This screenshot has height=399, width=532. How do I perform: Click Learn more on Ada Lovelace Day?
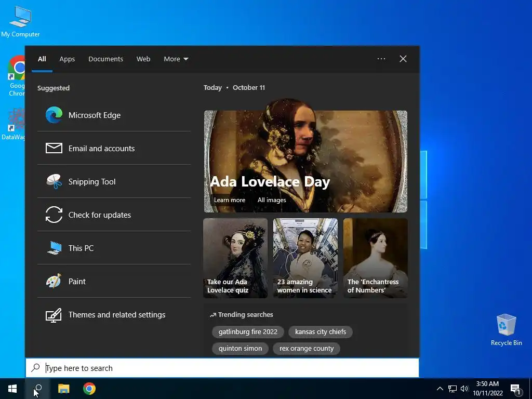(x=229, y=200)
